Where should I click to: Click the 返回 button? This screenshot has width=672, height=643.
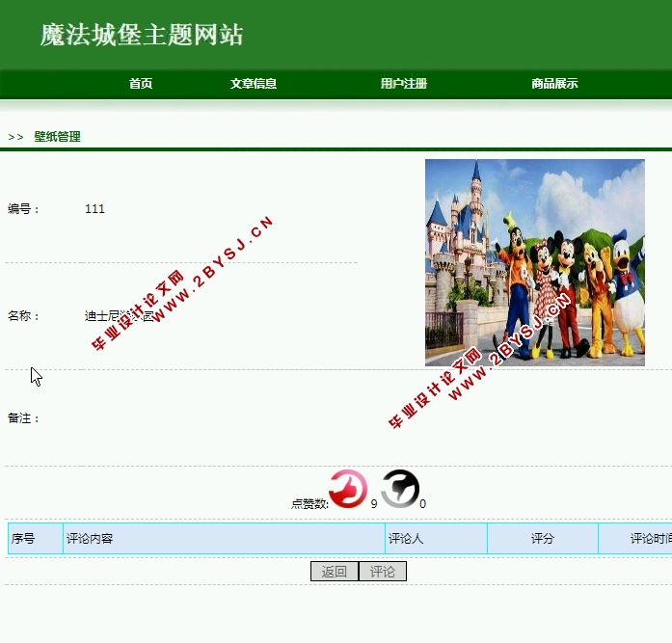click(x=335, y=572)
